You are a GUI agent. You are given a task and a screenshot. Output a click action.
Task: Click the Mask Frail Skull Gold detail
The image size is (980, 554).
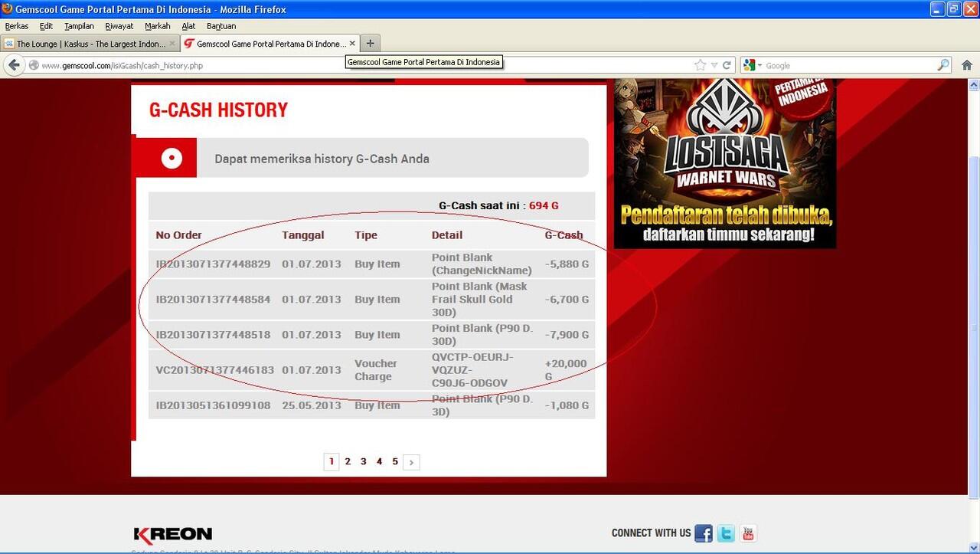(x=479, y=300)
